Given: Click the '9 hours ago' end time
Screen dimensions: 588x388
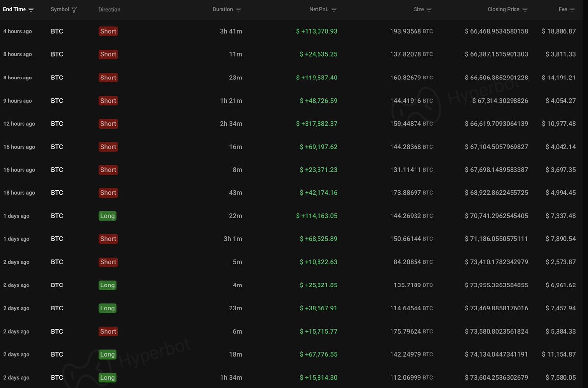Looking at the screenshot, I should click(x=18, y=101).
